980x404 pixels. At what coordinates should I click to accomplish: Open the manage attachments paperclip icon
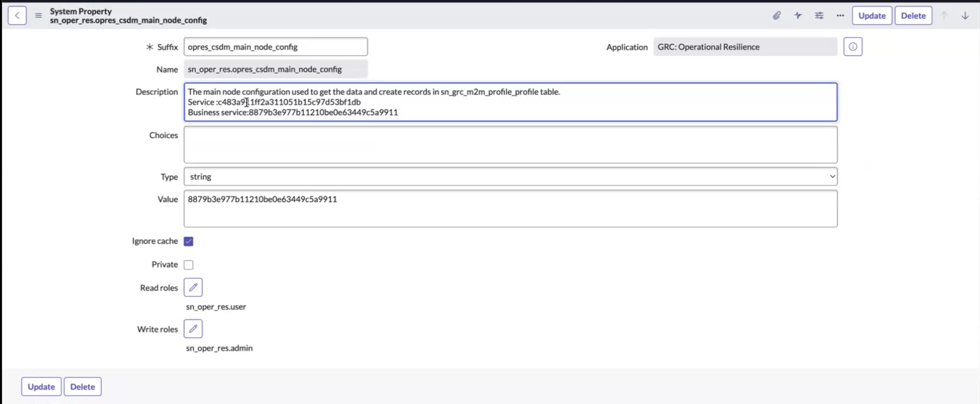click(776, 15)
